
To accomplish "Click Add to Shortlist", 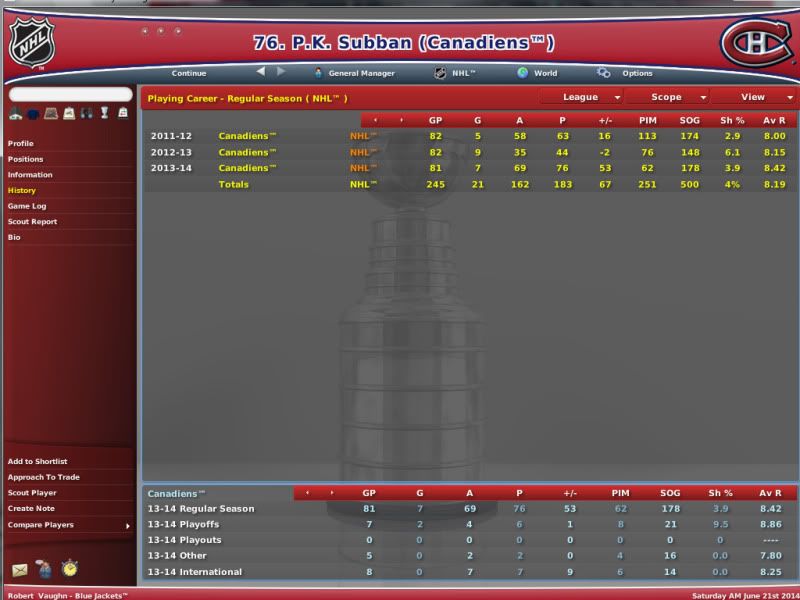I will coord(37,461).
